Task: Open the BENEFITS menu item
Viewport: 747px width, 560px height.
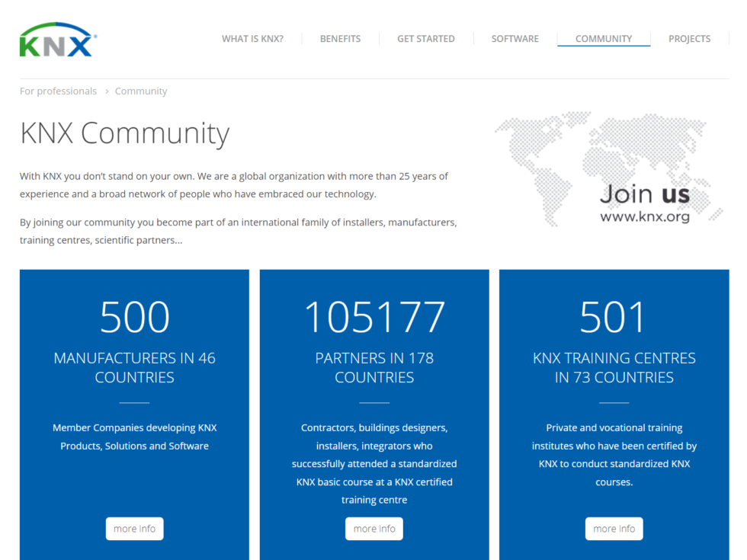Action: pyautogui.click(x=340, y=39)
